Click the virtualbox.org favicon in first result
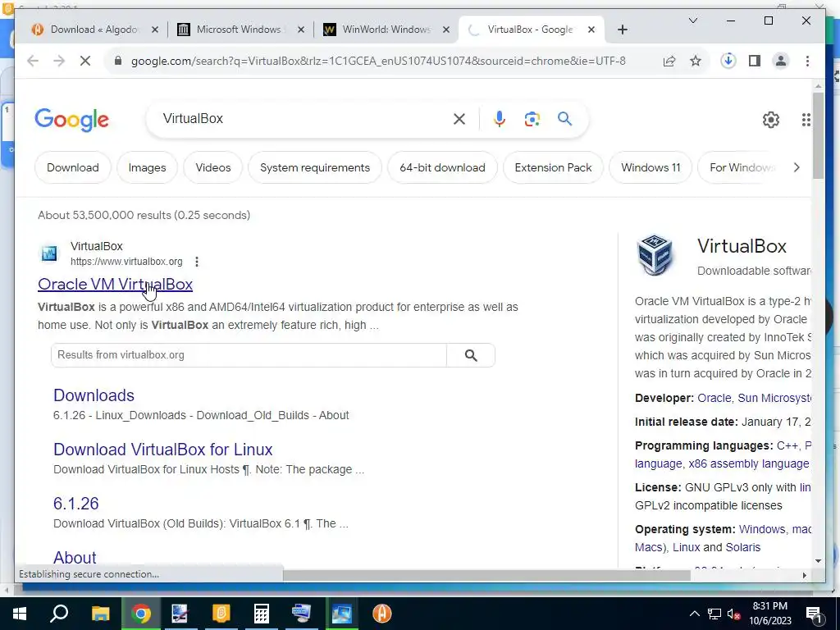Screen dimensions: 840x630 (x=49, y=254)
